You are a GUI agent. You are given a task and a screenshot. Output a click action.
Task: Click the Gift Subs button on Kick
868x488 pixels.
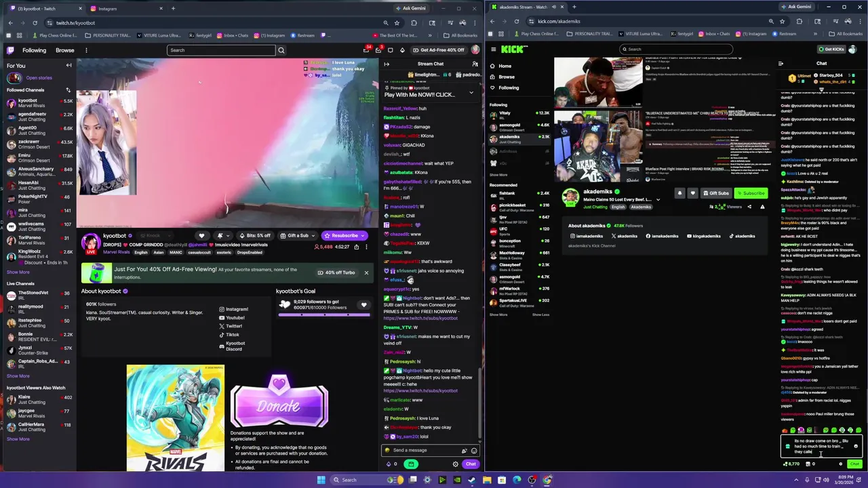(x=716, y=193)
